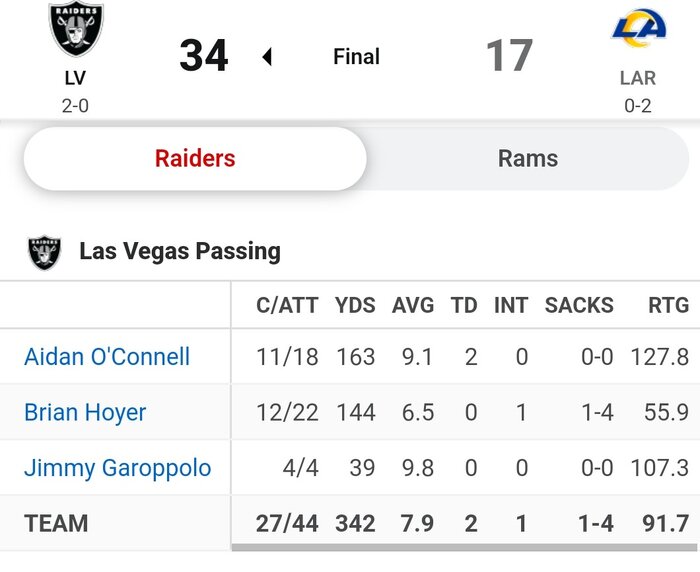Click the horizontal scrollbar below the table
This screenshot has width=700, height=572.
465,548
